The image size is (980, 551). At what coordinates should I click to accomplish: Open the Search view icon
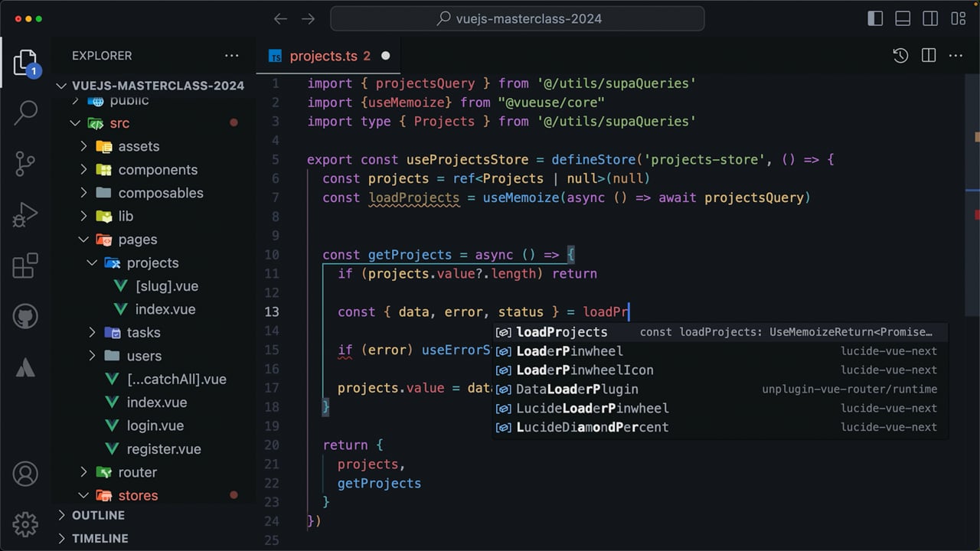tap(25, 113)
